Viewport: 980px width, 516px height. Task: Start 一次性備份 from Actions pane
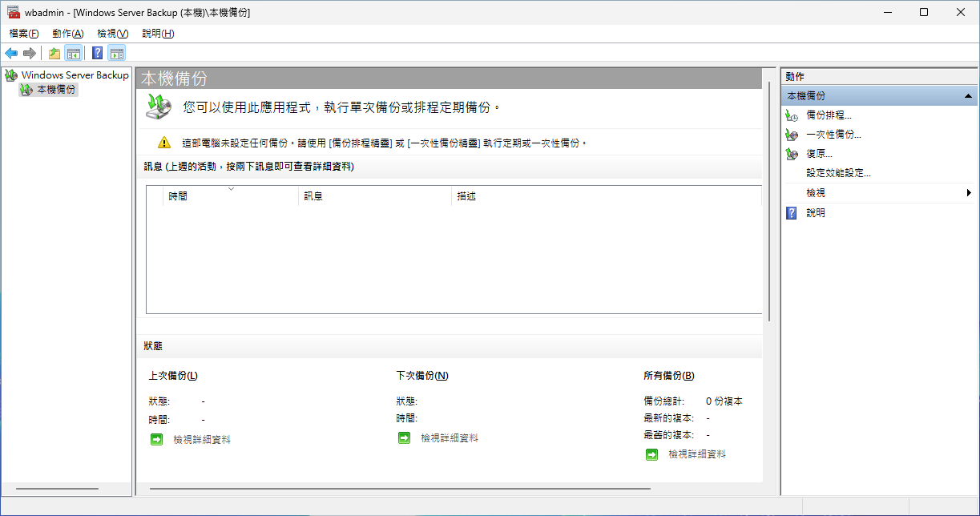pyautogui.click(x=833, y=135)
